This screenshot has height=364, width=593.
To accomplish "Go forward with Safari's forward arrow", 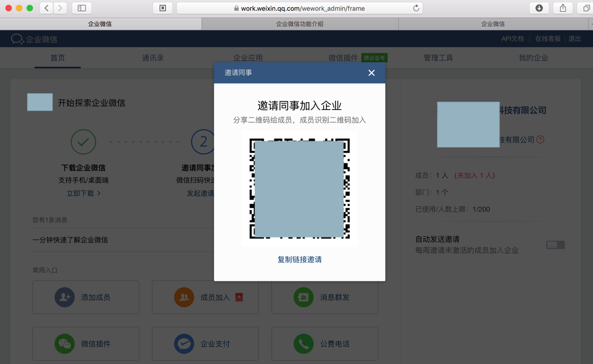I will 60,8.
